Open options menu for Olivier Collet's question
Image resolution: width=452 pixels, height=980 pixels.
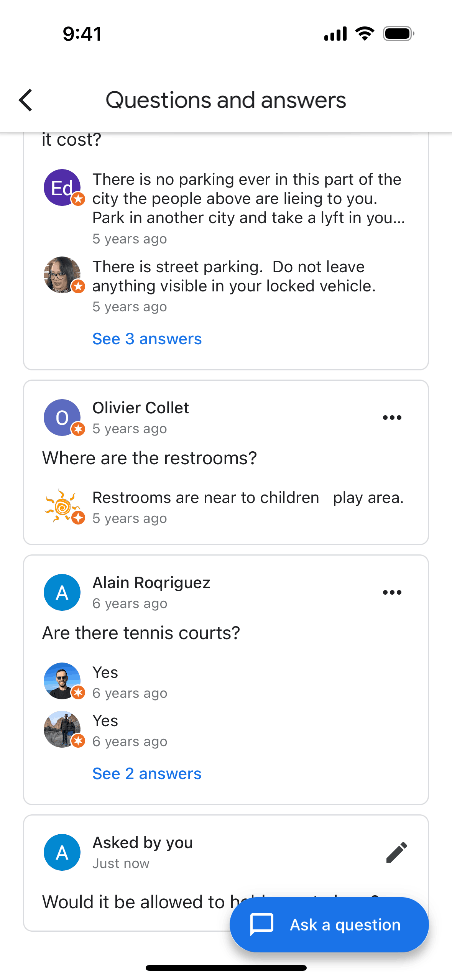392,418
